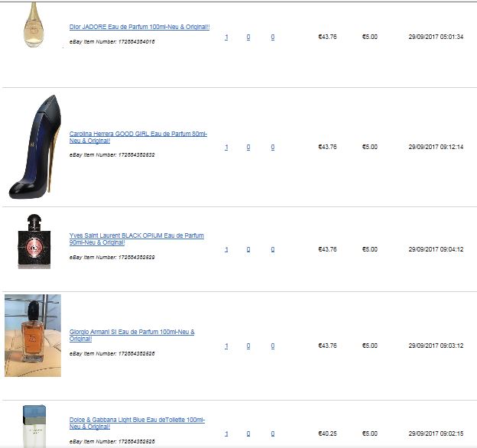Click the rightmost "0" link in the Armani SI row
This screenshot has width=477, height=448.
coord(273,346)
